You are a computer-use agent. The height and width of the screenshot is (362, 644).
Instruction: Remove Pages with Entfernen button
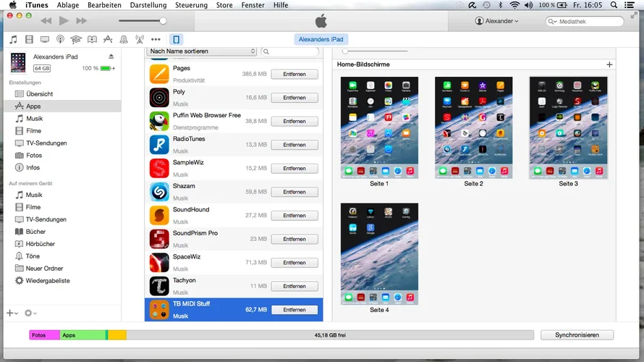point(295,74)
